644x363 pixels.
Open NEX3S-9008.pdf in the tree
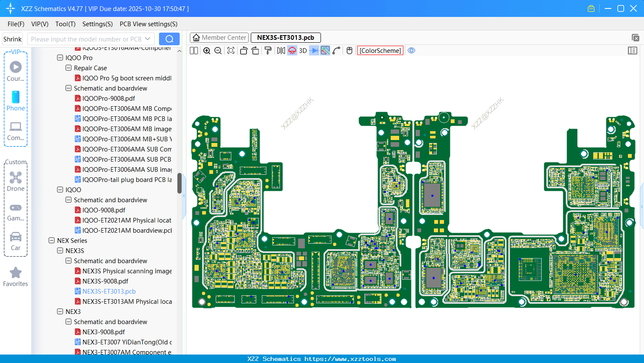coord(105,281)
